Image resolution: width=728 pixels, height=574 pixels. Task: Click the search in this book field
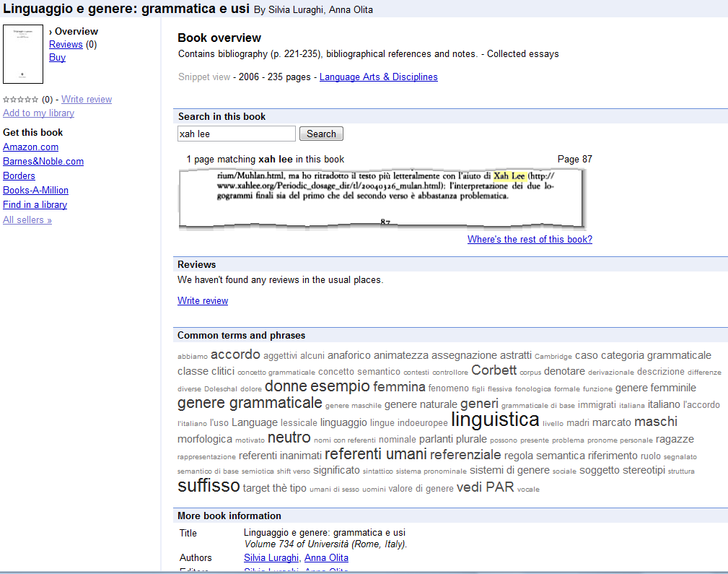pos(236,134)
